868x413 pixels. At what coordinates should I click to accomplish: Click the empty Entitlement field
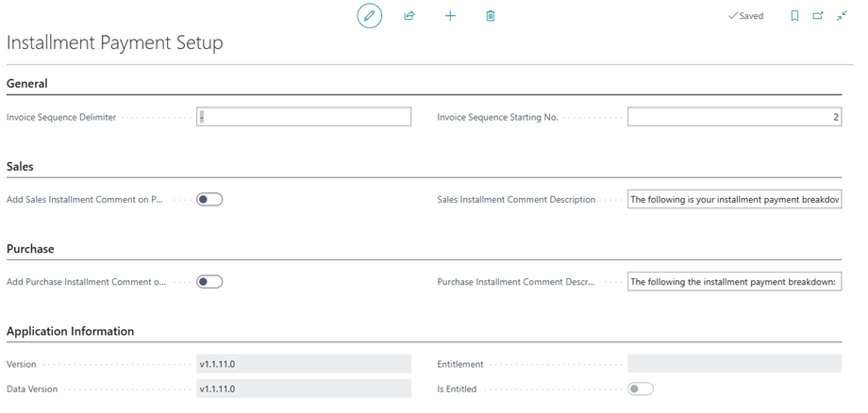point(735,364)
